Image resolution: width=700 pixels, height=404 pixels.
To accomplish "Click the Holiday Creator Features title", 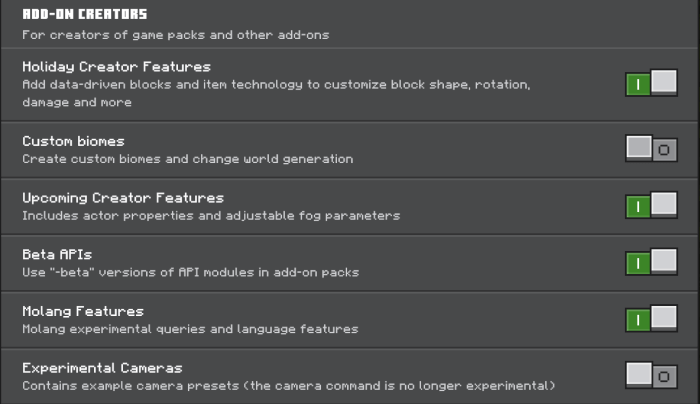I will coord(116,67).
